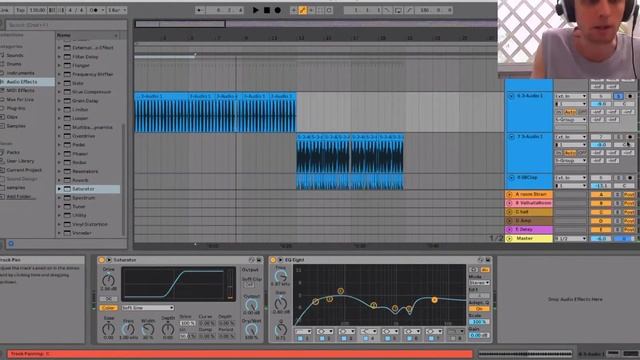
Task: Select E Delay return track
Action: (529, 229)
